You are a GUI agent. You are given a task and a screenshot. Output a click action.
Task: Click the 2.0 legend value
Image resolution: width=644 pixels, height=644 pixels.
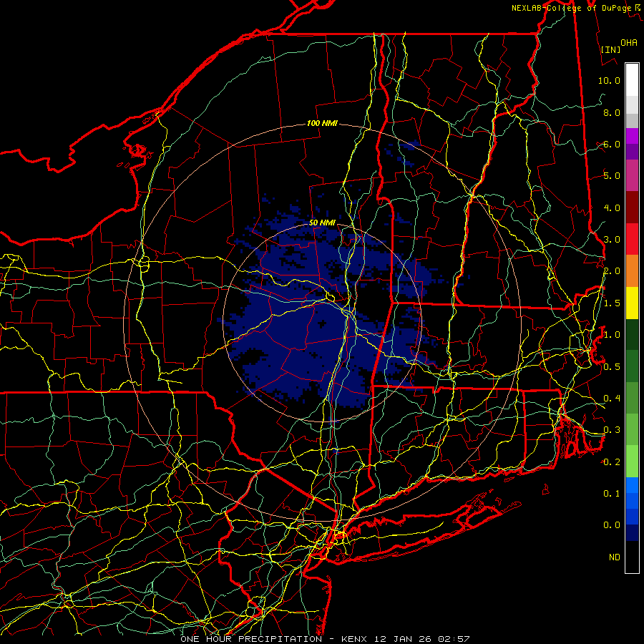pos(612,271)
